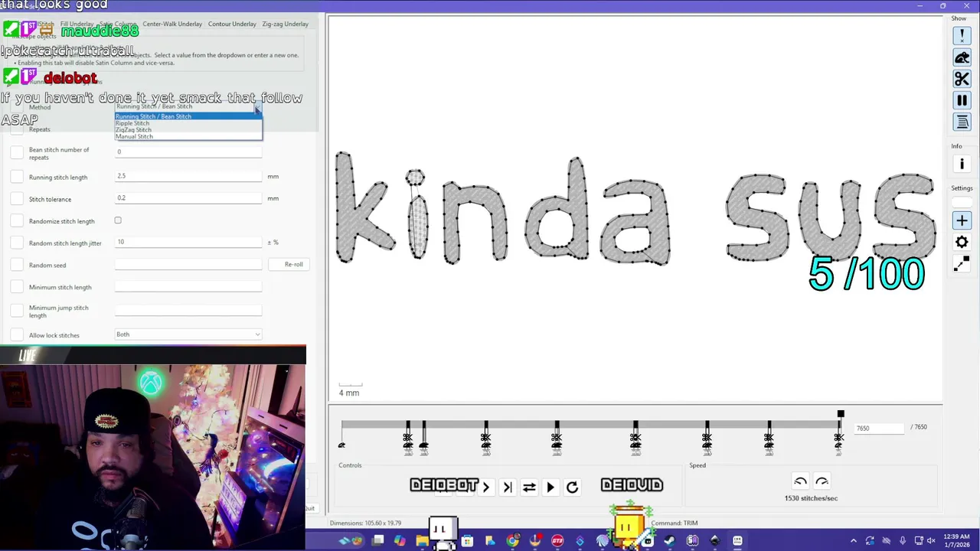Click the Bean stitch repeats value field
980x551 pixels.
point(188,152)
